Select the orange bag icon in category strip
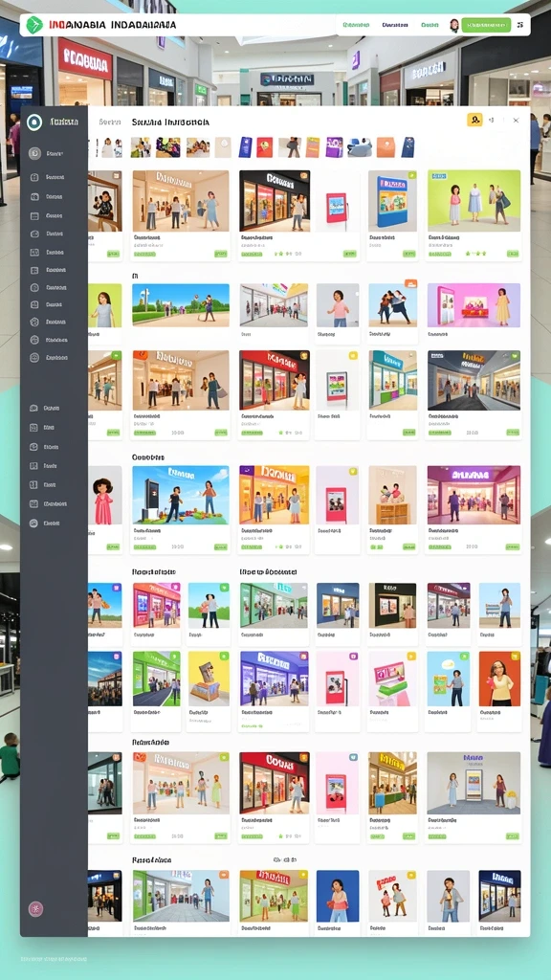Viewport: 551px width, 980px height. [386, 146]
